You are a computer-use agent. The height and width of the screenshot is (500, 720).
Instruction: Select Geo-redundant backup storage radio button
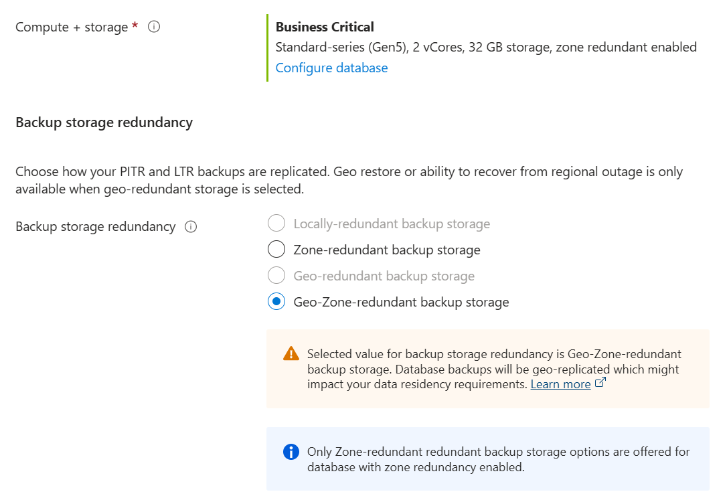coord(276,275)
